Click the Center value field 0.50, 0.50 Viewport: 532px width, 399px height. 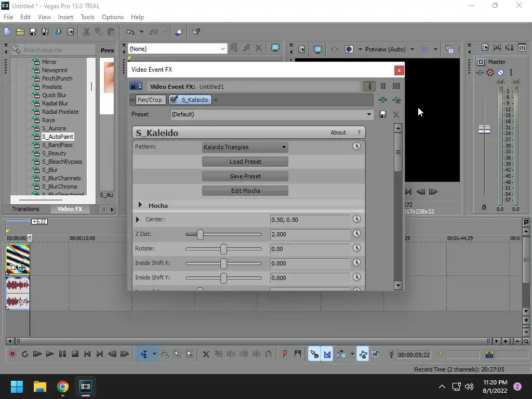(x=310, y=220)
